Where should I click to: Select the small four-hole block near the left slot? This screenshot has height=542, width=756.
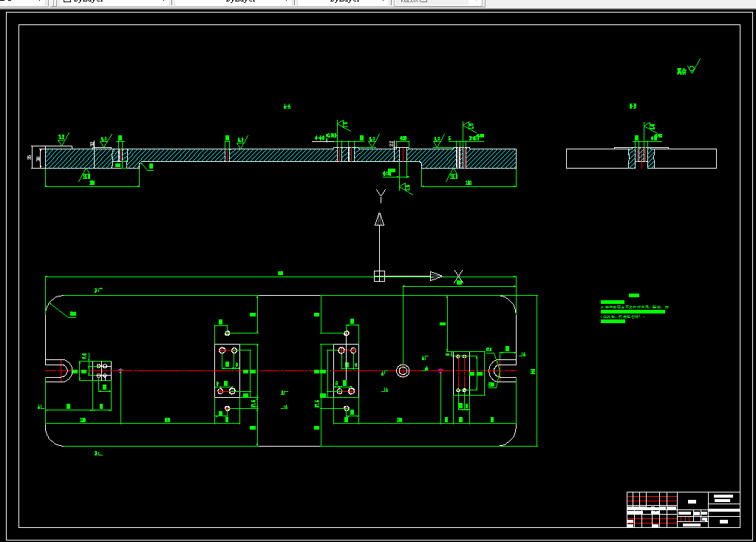point(102,370)
